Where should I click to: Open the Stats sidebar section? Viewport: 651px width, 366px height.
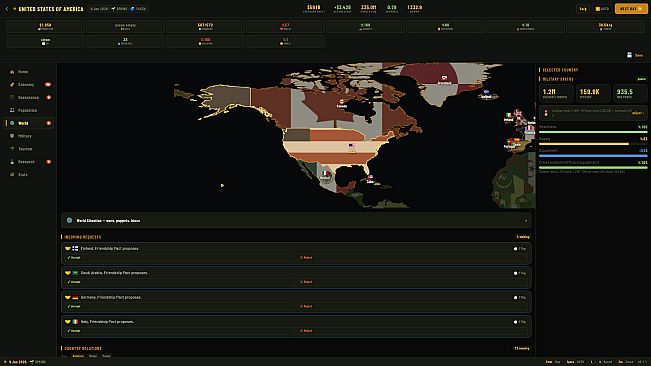click(x=29, y=175)
